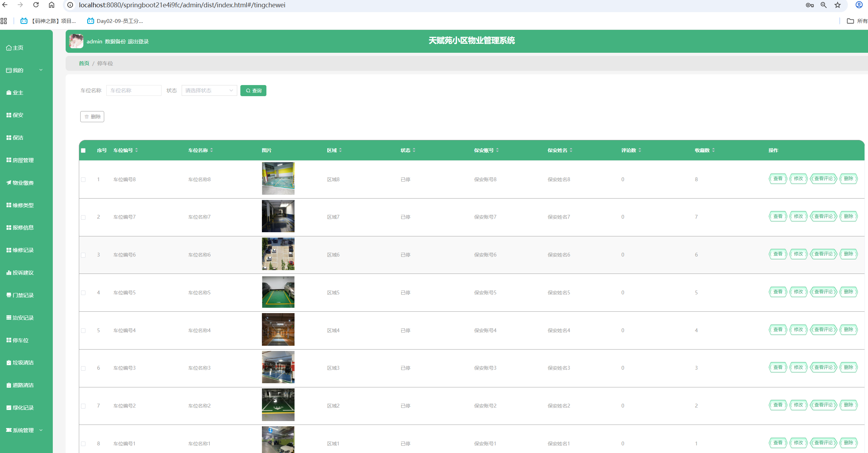Screen dimensions: 868x453
Task: Open the apps grid bookmark icon
Action: (4, 21)
